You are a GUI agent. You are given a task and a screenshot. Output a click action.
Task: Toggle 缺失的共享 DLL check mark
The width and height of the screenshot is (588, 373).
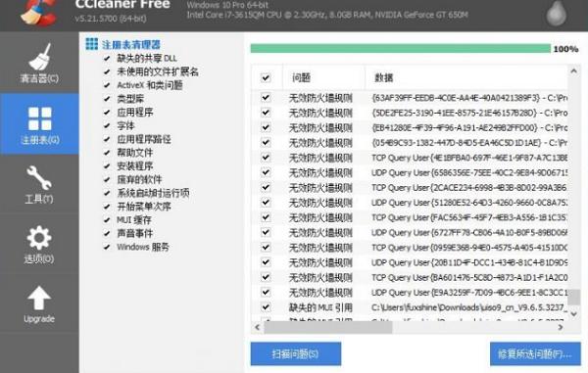coord(107,59)
